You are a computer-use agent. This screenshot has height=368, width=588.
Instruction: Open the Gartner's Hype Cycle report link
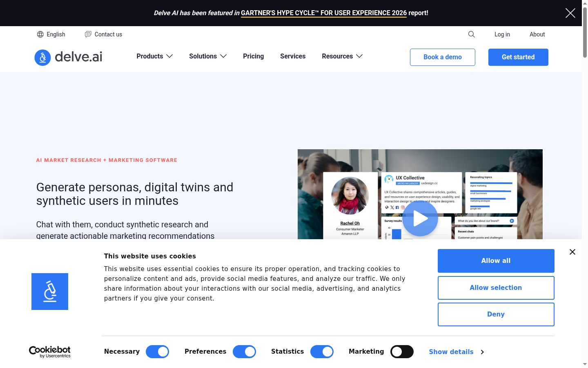tap(324, 13)
